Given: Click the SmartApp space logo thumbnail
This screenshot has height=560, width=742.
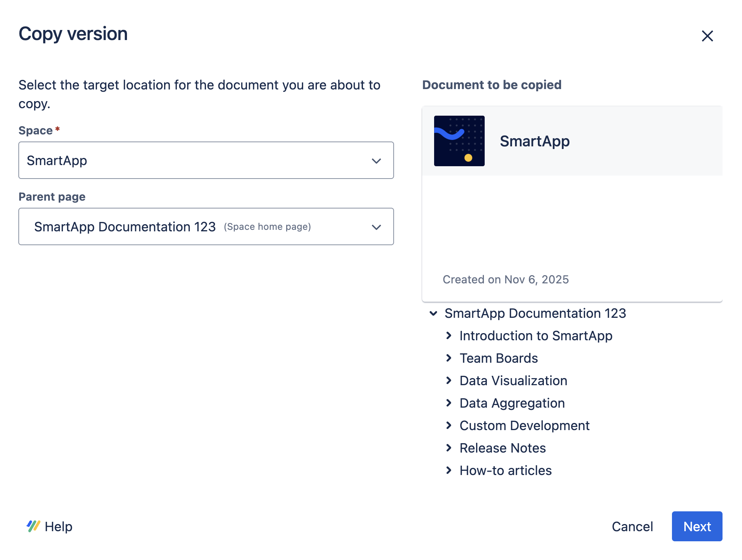Looking at the screenshot, I should [459, 141].
